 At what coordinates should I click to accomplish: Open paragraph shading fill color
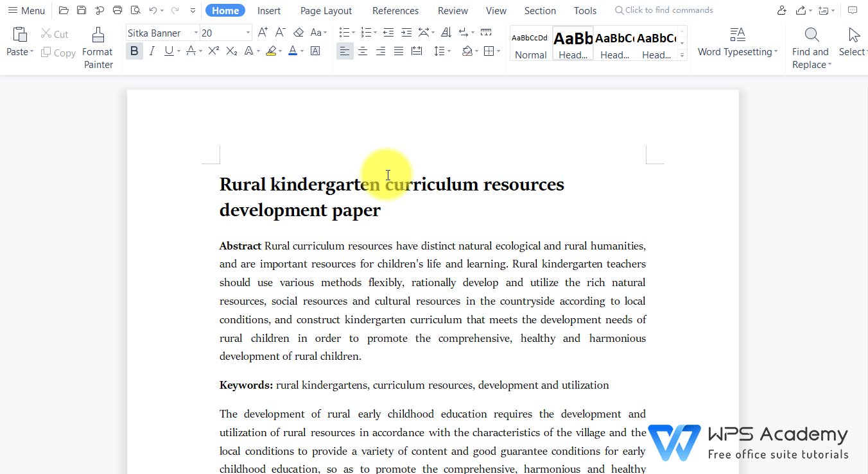click(x=467, y=51)
